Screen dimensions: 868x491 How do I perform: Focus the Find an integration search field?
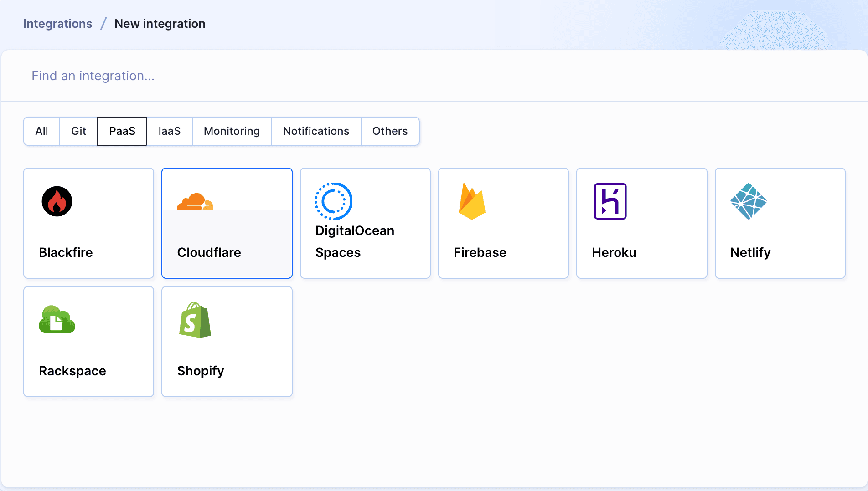(x=434, y=76)
